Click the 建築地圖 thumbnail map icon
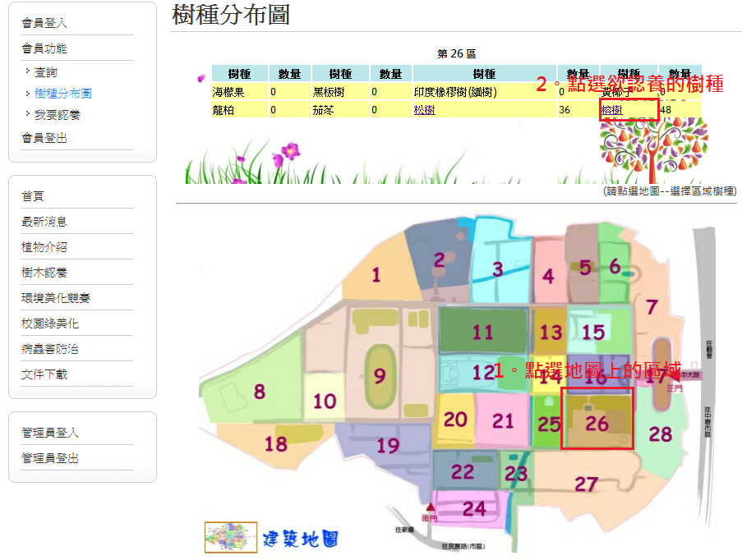The height and width of the screenshot is (560, 742). point(225,536)
